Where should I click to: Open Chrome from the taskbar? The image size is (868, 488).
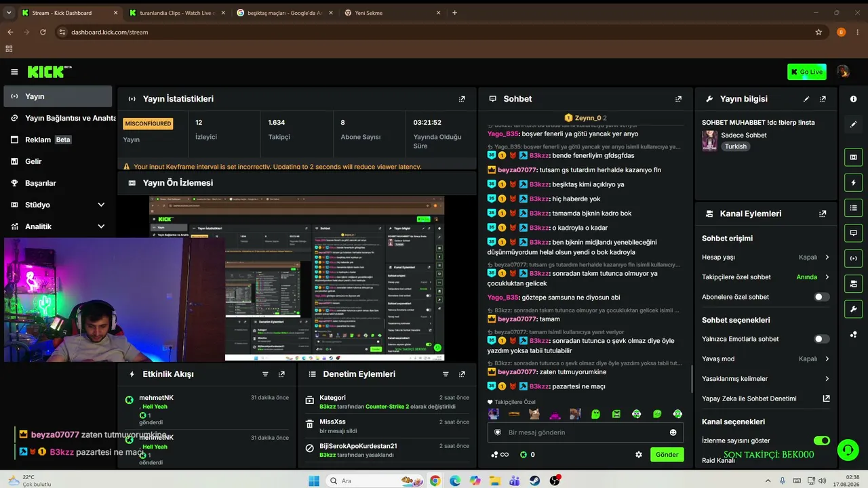[435, 481]
